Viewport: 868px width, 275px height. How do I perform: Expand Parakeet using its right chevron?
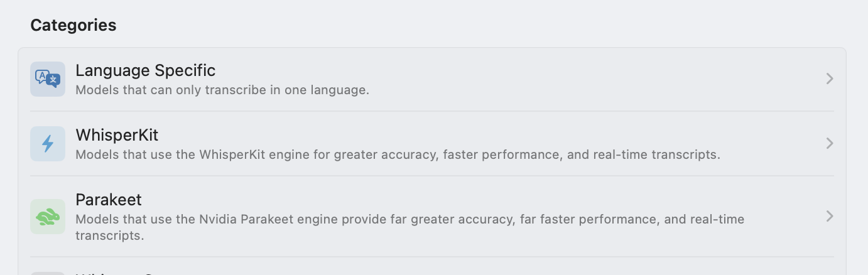coord(830,217)
